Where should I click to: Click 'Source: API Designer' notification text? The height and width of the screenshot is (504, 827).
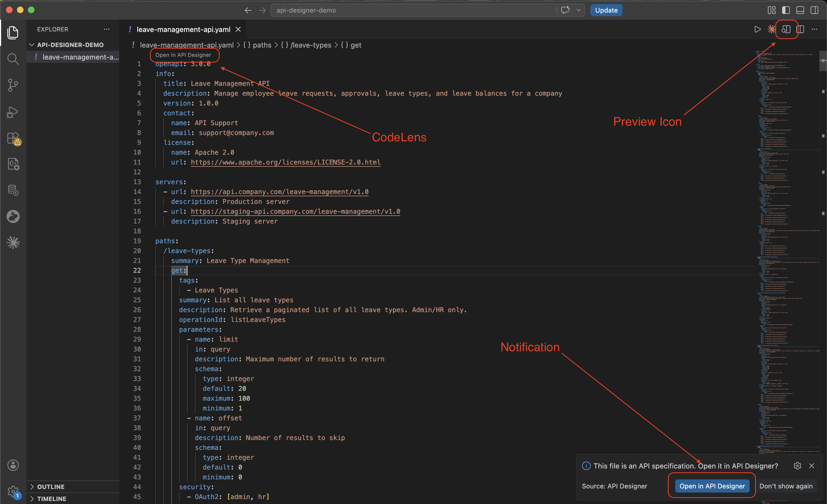614,486
